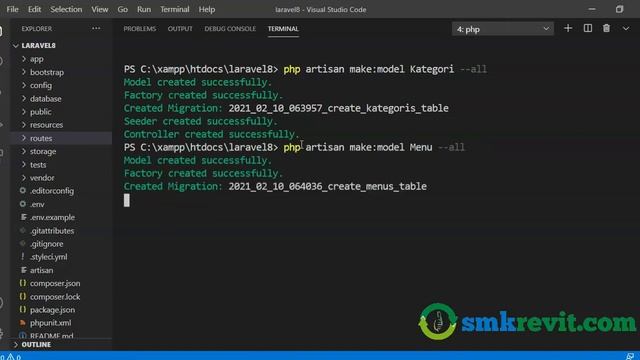Restore down the VS Code window

pyautogui.click(x=619, y=9)
